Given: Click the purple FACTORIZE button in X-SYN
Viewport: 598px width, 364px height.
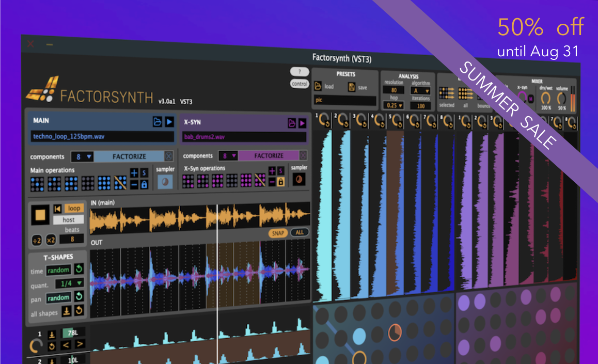Looking at the screenshot, I should tap(269, 155).
